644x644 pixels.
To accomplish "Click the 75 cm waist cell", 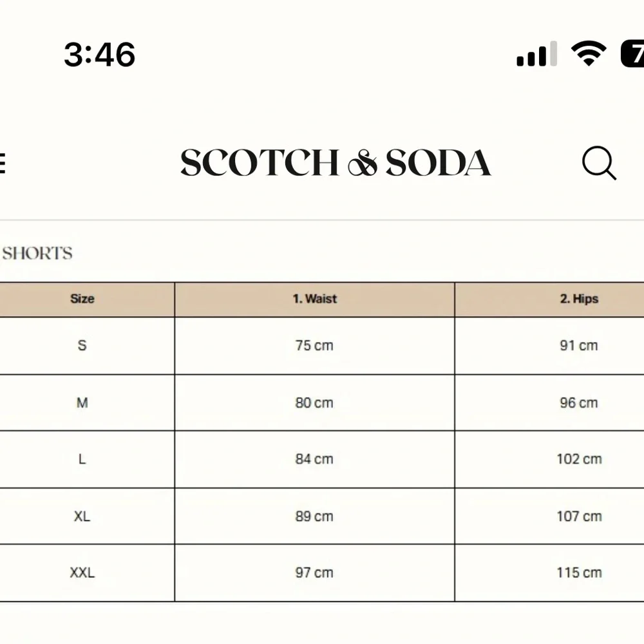I will tap(314, 345).
